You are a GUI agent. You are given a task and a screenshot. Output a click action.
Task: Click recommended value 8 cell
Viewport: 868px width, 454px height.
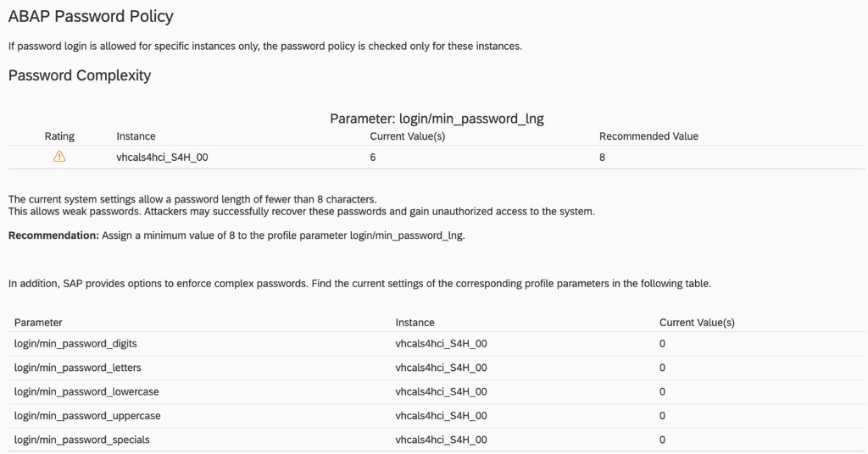click(603, 158)
